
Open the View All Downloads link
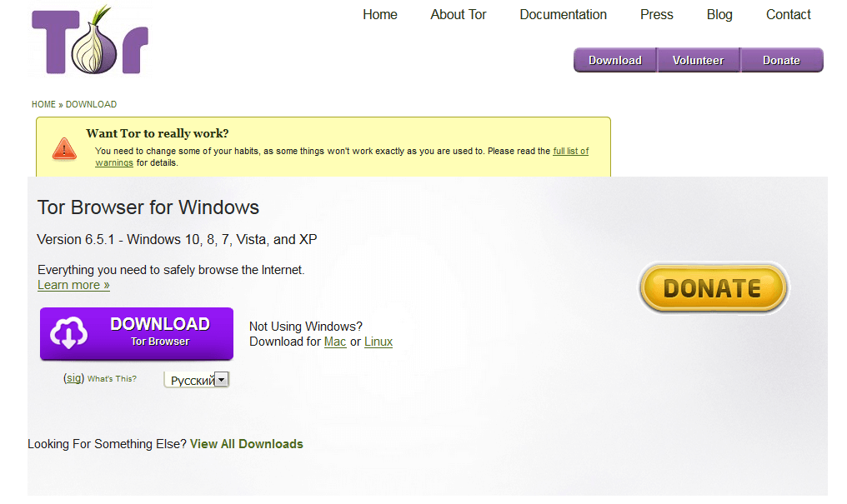[246, 444]
